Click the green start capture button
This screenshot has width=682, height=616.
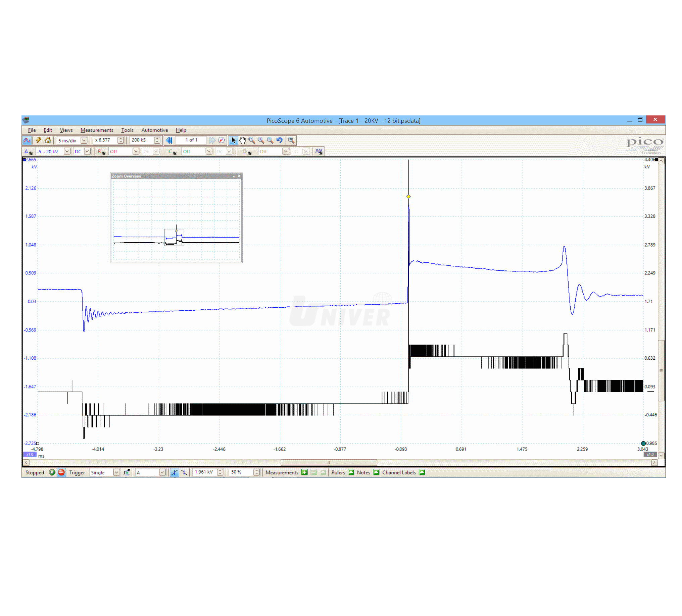point(52,472)
